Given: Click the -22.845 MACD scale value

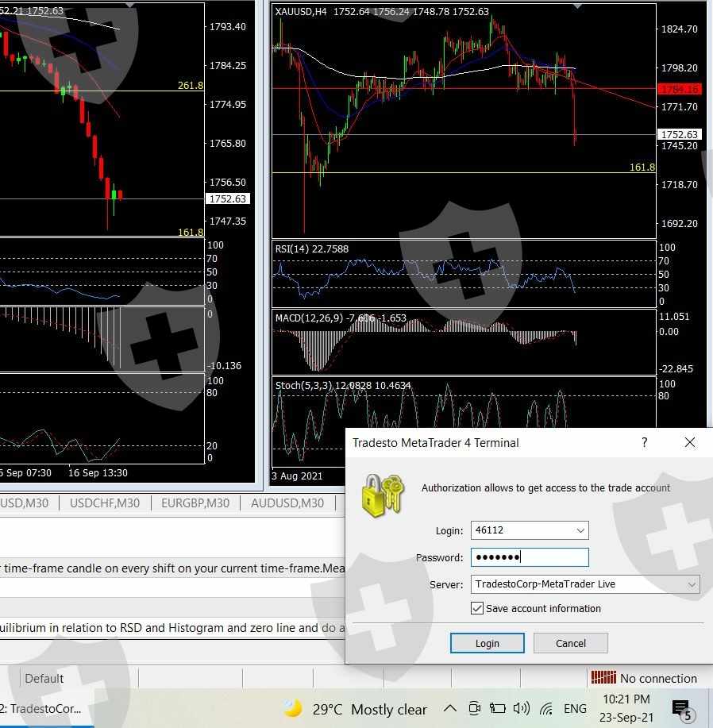Looking at the screenshot, I should click(676, 368).
